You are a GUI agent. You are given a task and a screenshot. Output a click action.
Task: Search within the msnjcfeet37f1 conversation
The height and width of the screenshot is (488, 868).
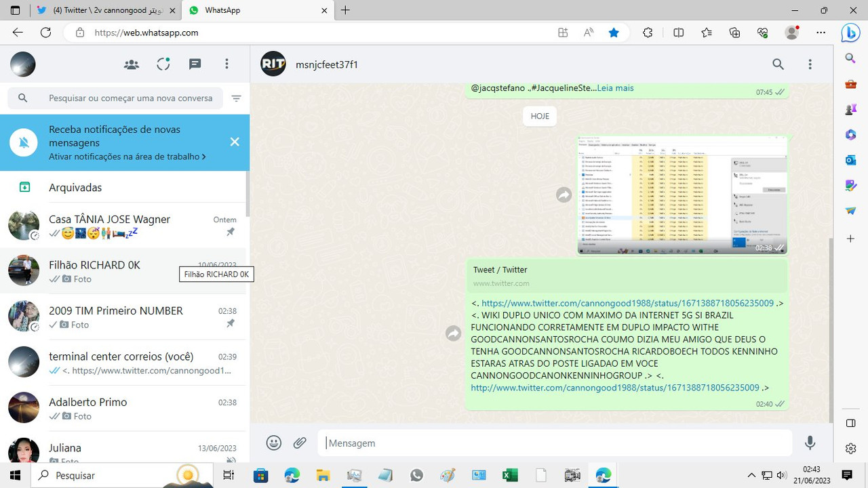pyautogui.click(x=778, y=64)
